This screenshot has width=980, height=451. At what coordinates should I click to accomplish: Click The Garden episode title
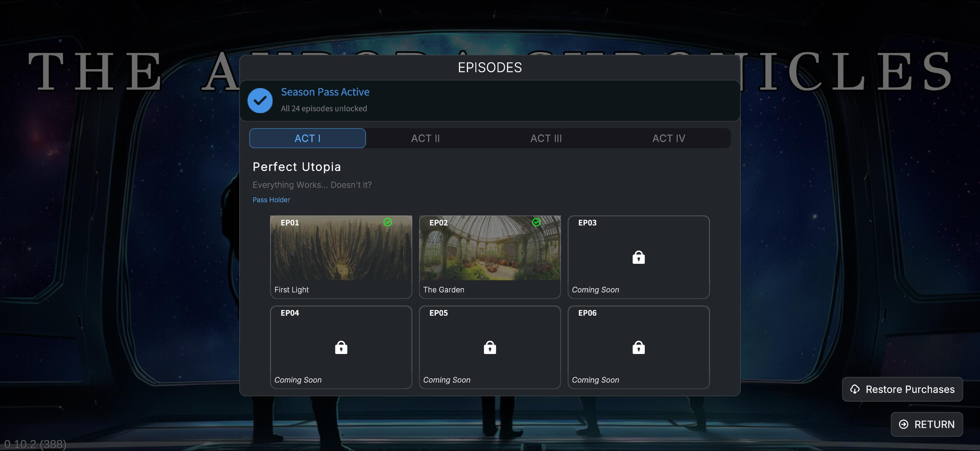pos(443,290)
